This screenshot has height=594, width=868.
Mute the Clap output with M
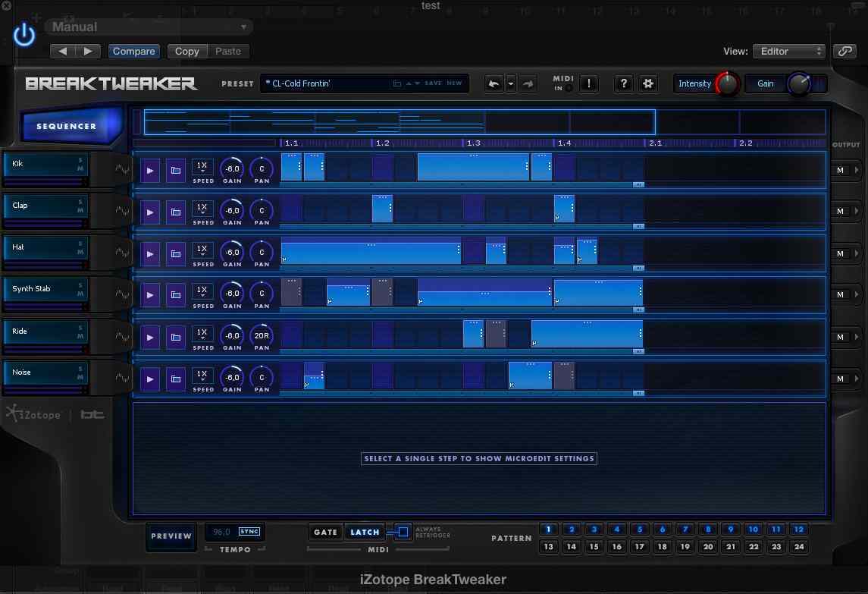click(x=840, y=211)
